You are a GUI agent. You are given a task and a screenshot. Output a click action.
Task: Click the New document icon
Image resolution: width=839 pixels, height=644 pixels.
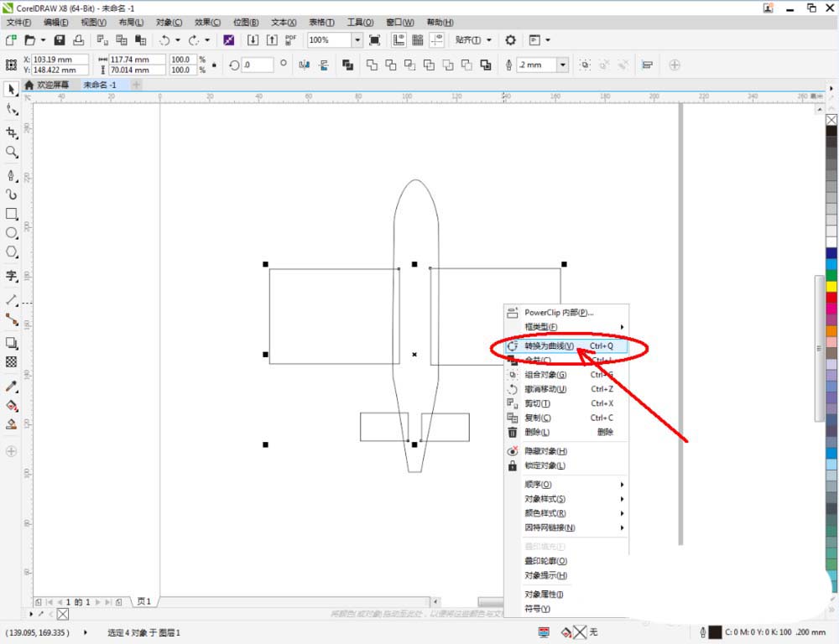(11, 40)
